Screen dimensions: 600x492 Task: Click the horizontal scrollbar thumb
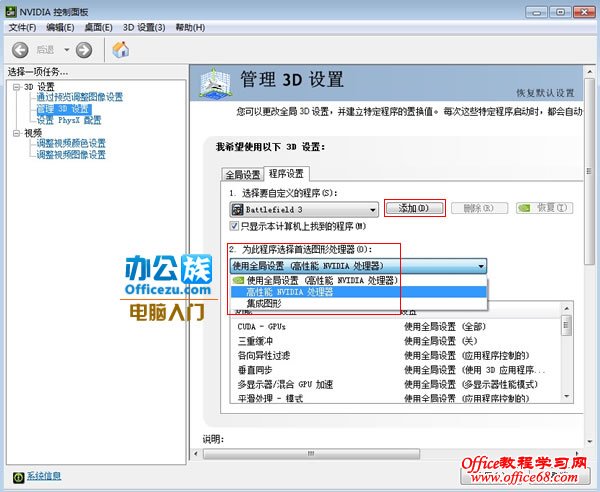[x=311, y=454]
